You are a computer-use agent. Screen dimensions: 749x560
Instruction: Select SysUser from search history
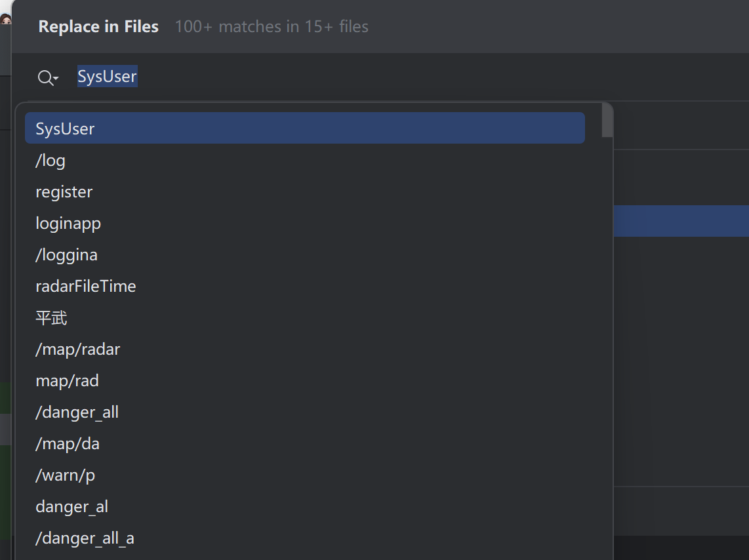coord(305,128)
